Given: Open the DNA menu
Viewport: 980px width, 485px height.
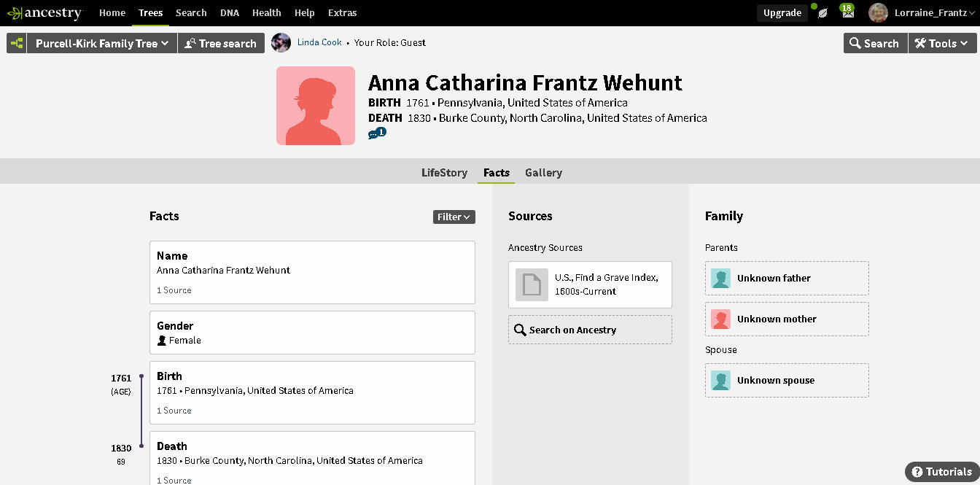Looking at the screenshot, I should click(230, 13).
